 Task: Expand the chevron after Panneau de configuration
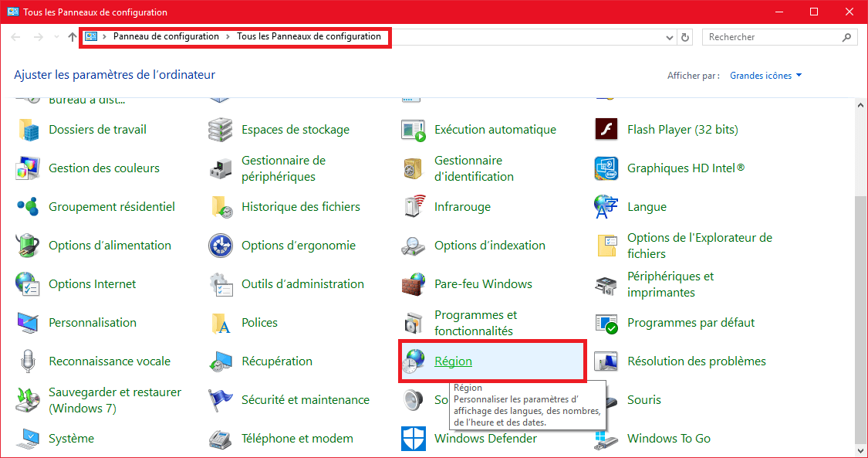point(228,36)
